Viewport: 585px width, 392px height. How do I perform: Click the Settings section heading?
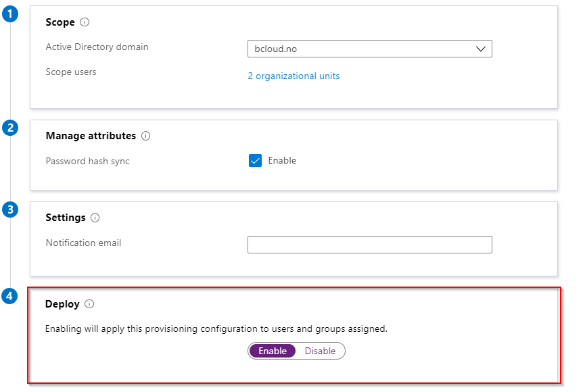pyautogui.click(x=66, y=218)
